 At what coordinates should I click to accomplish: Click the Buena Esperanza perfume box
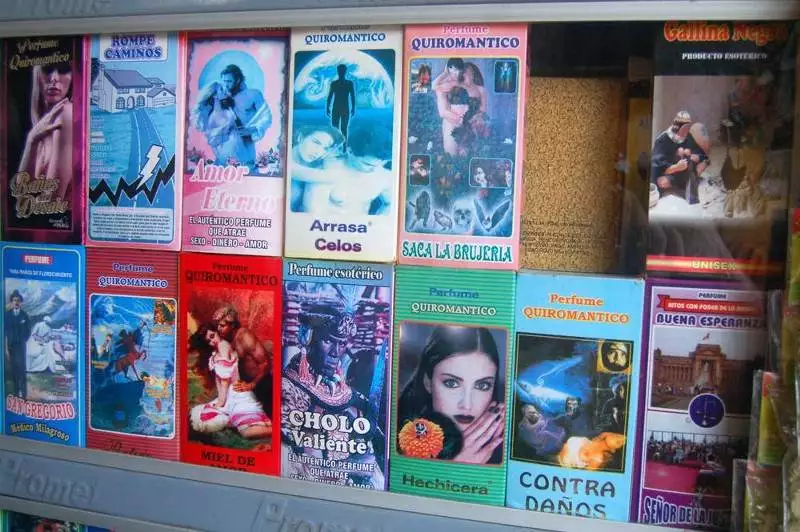(698, 400)
